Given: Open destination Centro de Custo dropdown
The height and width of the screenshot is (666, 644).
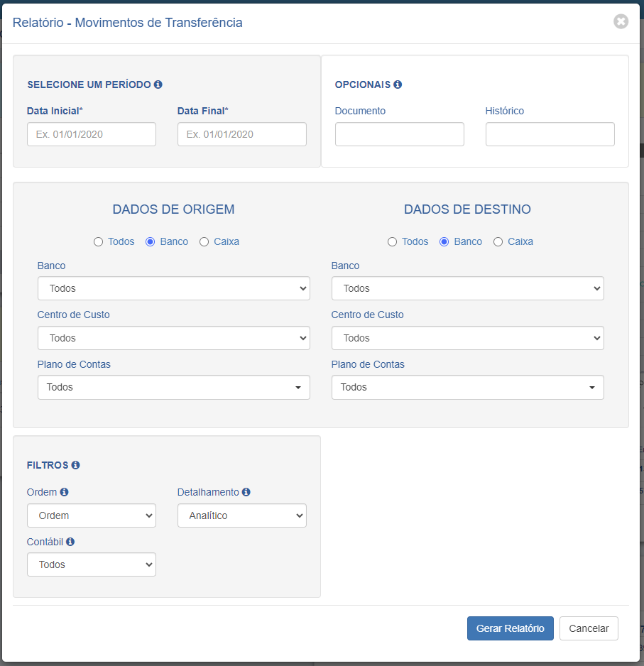Looking at the screenshot, I should 468,338.
